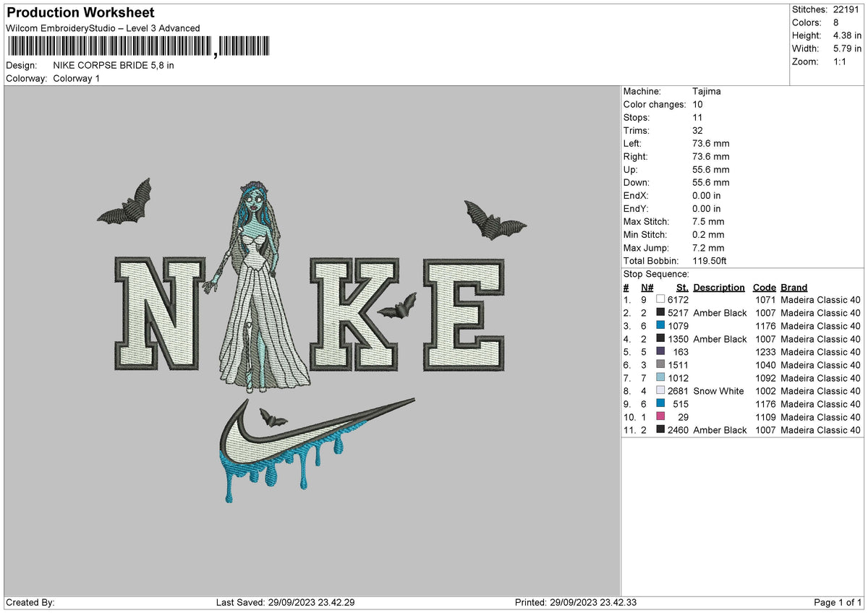Click the Amber Black swatch in row 2
This screenshot has width=868, height=613.
point(660,313)
